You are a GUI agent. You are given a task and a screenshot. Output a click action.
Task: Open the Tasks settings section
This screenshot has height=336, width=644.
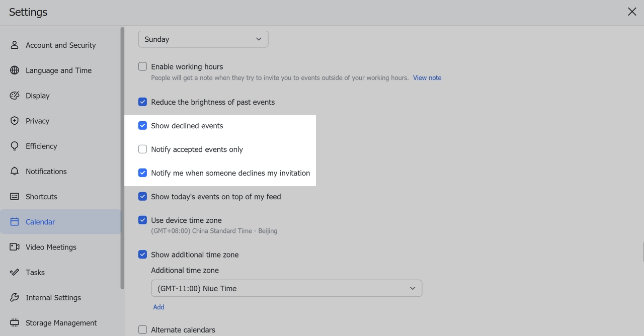[35, 272]
